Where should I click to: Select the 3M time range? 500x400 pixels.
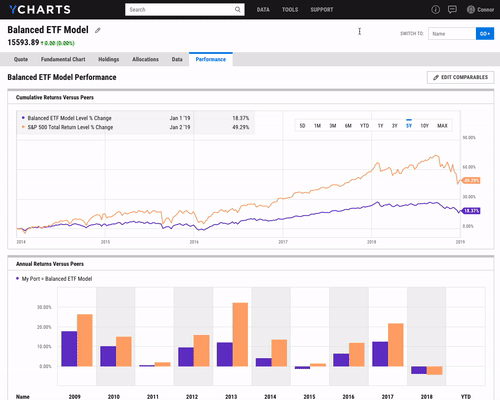coord(333,126)
